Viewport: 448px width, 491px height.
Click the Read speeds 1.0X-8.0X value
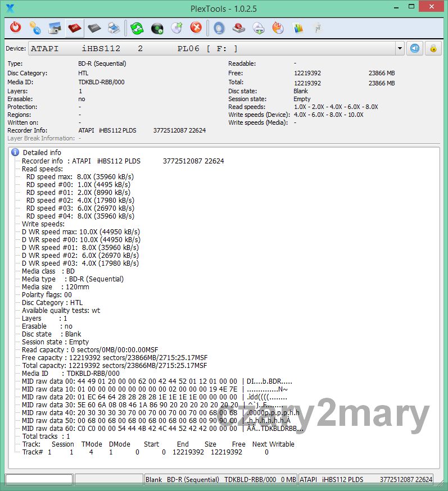tap(336, 107)
